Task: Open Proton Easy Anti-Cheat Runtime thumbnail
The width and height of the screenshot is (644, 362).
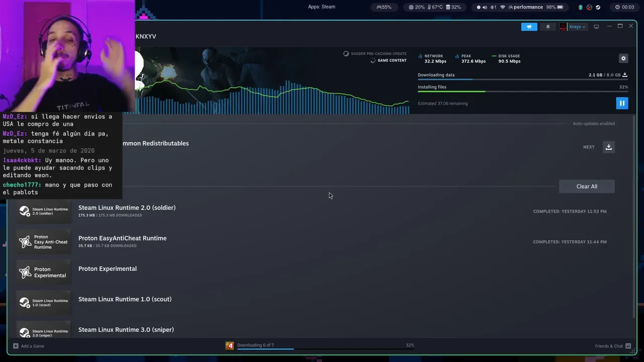Action: [44, 242]
